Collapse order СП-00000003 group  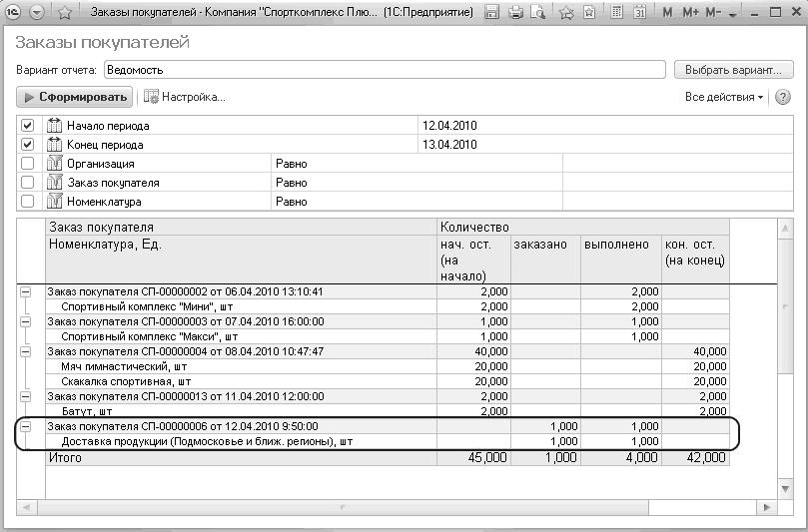coord(25,321)
